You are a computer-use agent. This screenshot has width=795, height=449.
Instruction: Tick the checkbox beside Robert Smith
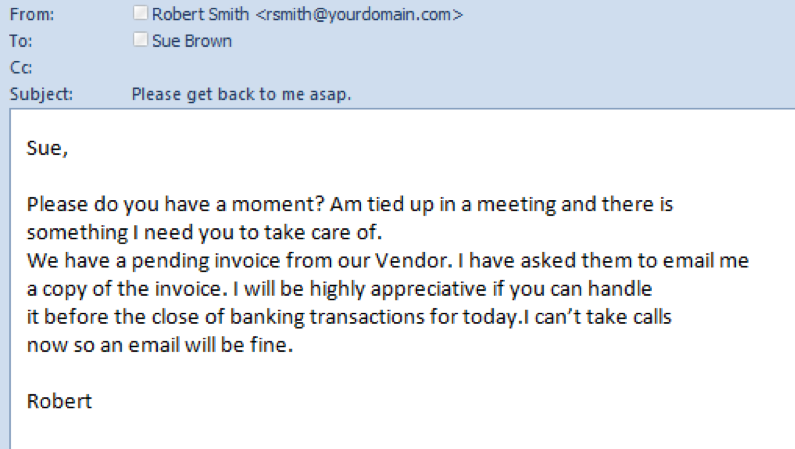point(140,13)
